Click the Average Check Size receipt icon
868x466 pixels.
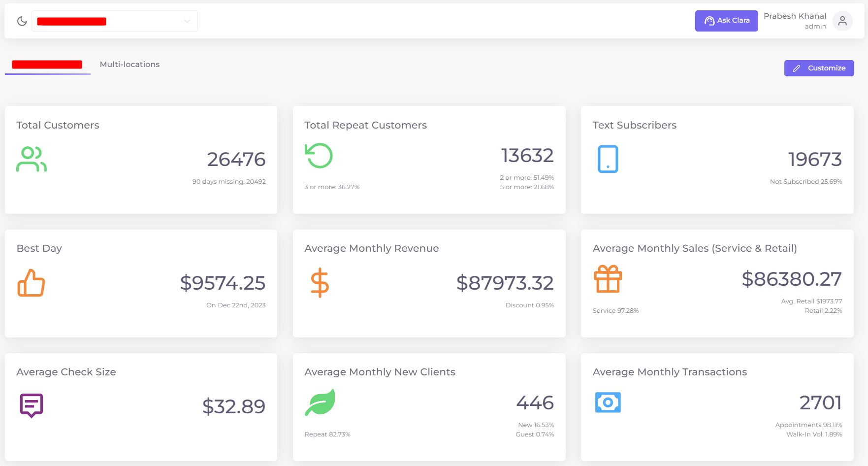[31, 406]
